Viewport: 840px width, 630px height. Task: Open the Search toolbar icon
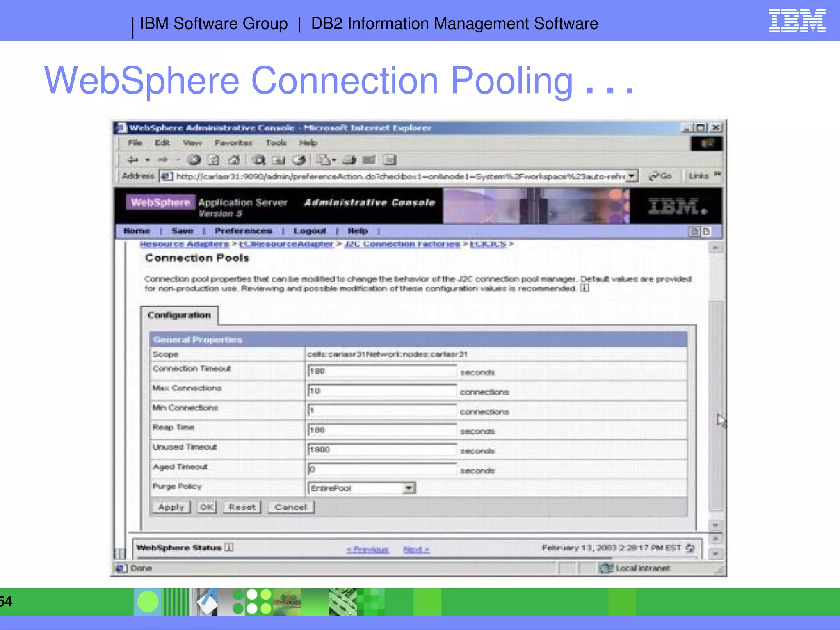[x=259, y=160]
